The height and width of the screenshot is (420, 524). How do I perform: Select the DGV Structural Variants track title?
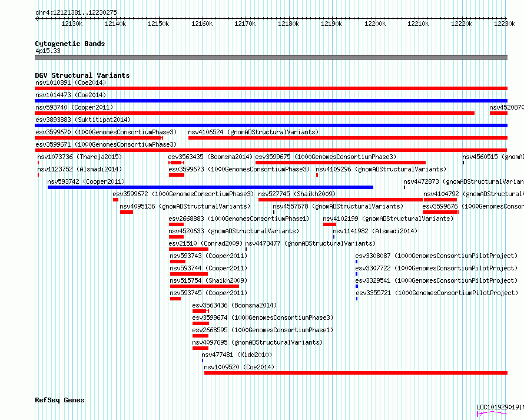(82, 75)
